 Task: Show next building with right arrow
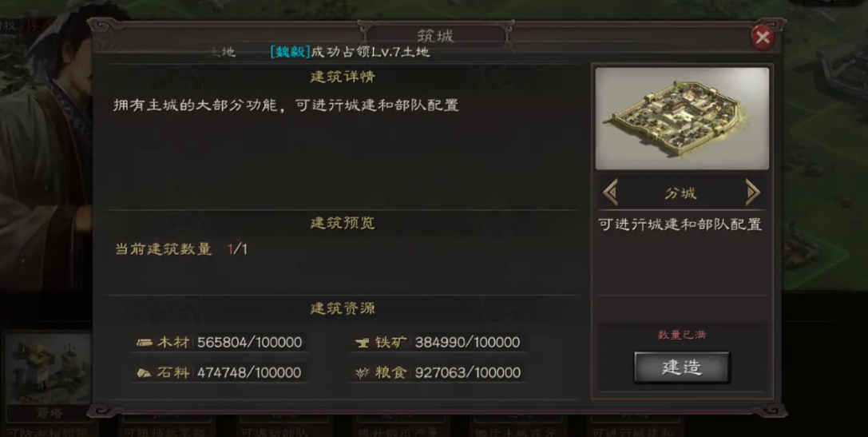753,193
